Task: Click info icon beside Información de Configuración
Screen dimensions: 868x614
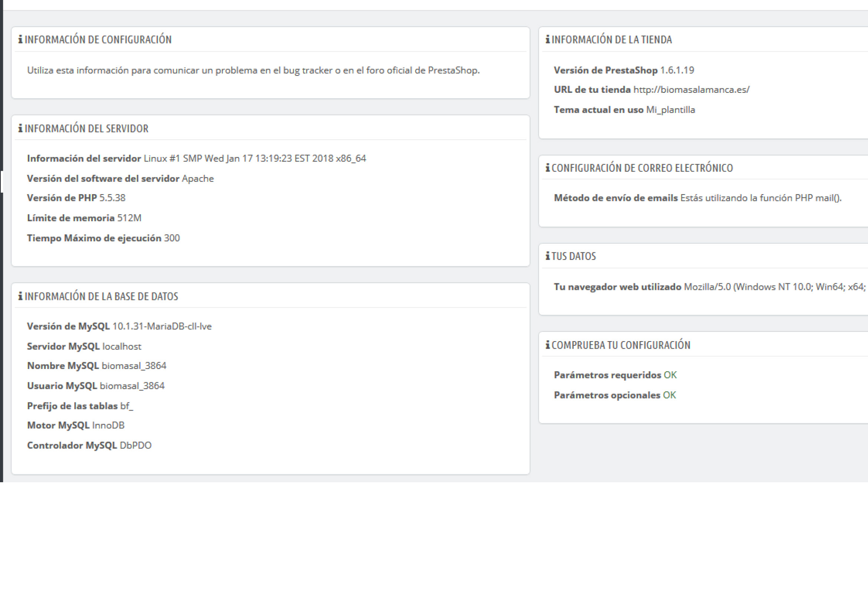Action: pyautogui.click(x=20, y=39)
